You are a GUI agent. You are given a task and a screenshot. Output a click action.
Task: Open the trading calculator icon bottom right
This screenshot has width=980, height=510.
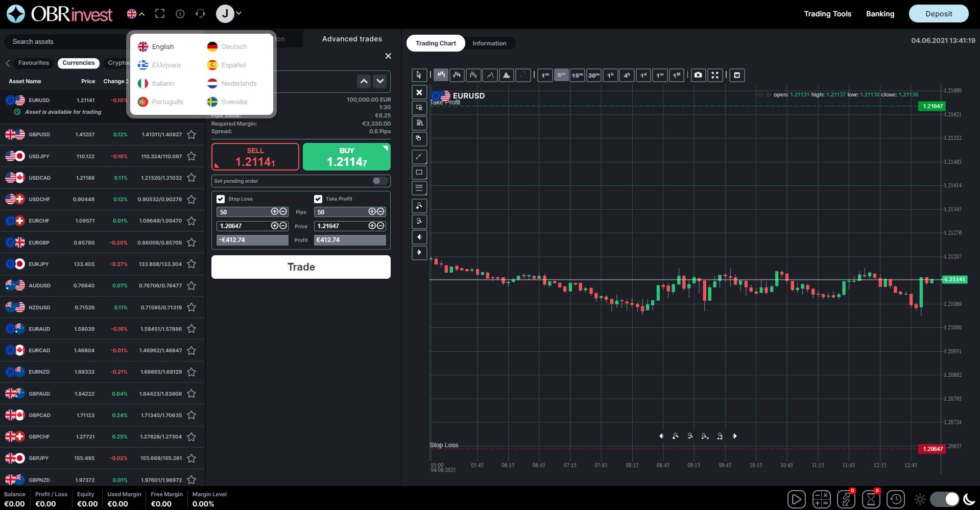coord(822,499)
